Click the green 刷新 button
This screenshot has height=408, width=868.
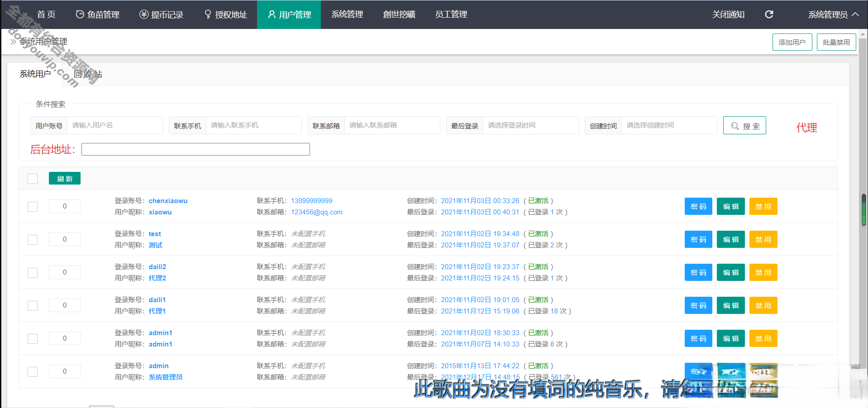coord(65,178)
